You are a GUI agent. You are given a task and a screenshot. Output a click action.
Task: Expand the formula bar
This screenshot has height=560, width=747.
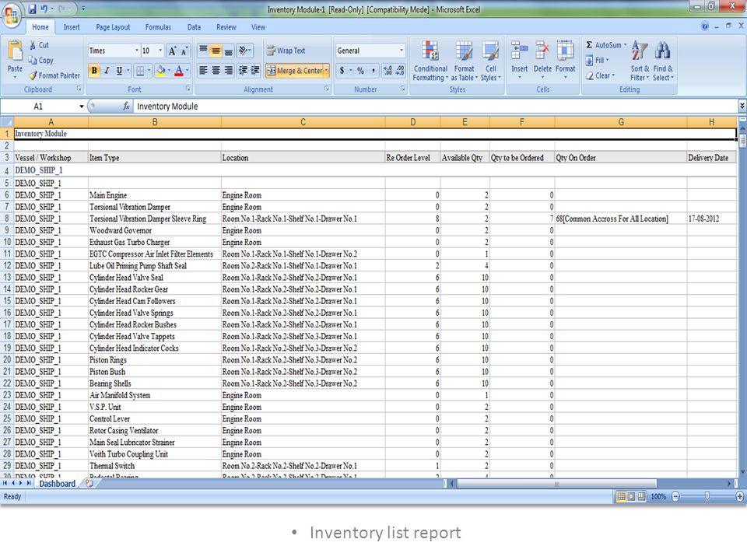(742, 106)
